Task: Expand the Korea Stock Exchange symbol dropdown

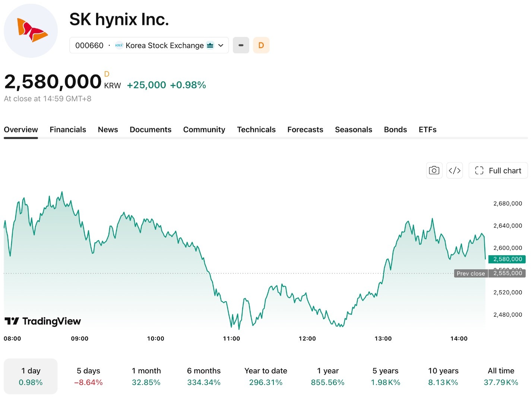Action: click(149, 45)
